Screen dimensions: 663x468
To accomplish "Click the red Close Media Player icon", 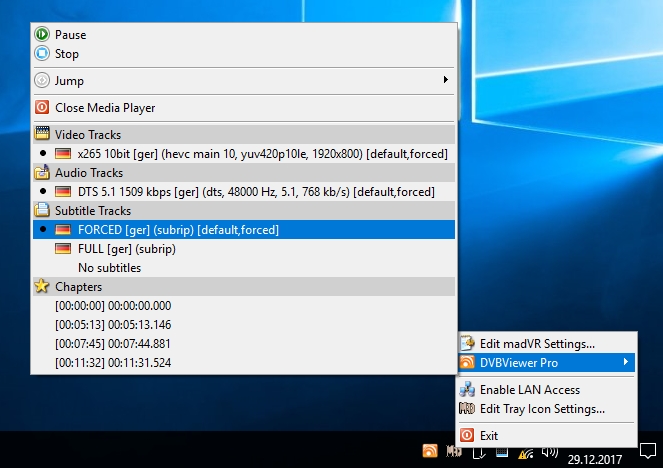I will (x=42, y=107).
